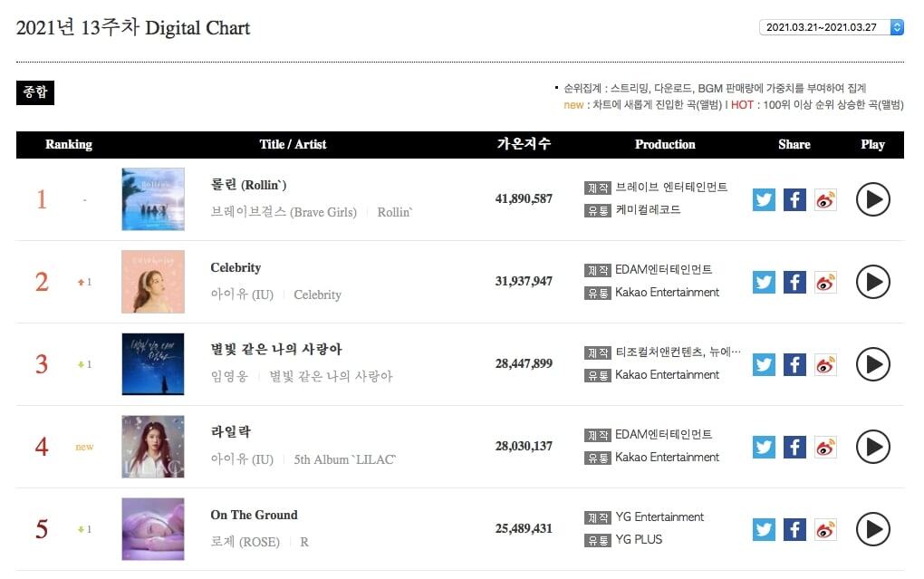
Task: Open 임영웅 artist link
Action: click(x=228, y=377)
